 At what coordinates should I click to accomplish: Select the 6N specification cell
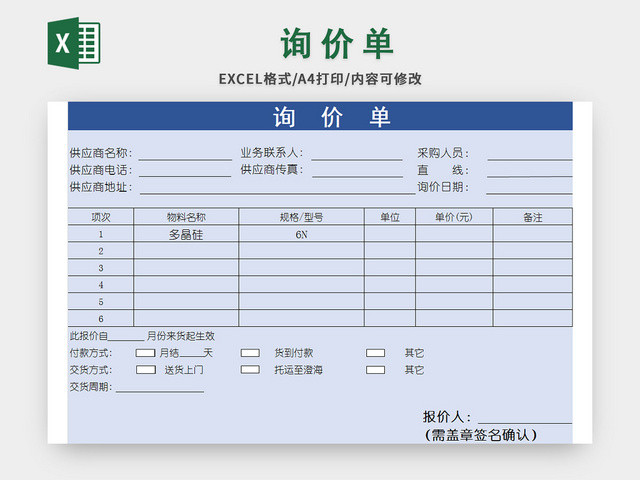pyautogui.click(x=301, y=234)
